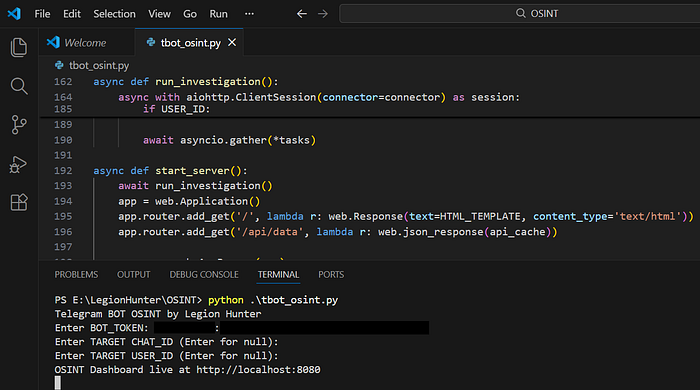Open the Edit menu
This screenshot has width=700, height=390.
click(x=72, y=14)
